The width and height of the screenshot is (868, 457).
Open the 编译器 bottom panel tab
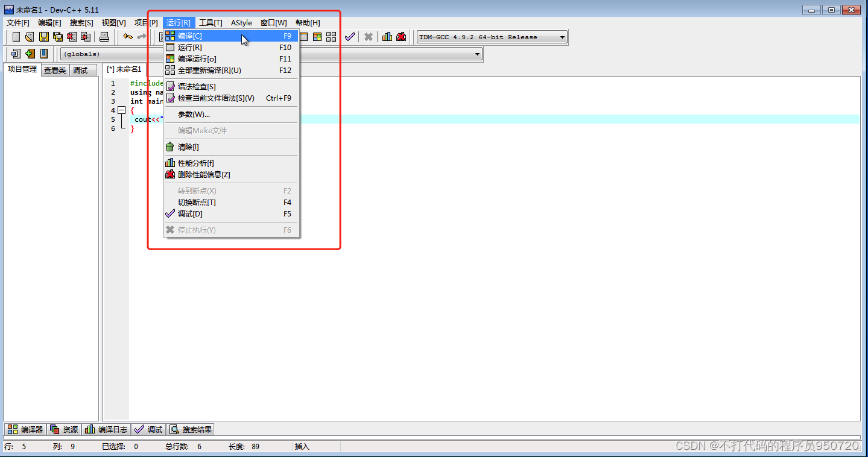click(25, 429)
